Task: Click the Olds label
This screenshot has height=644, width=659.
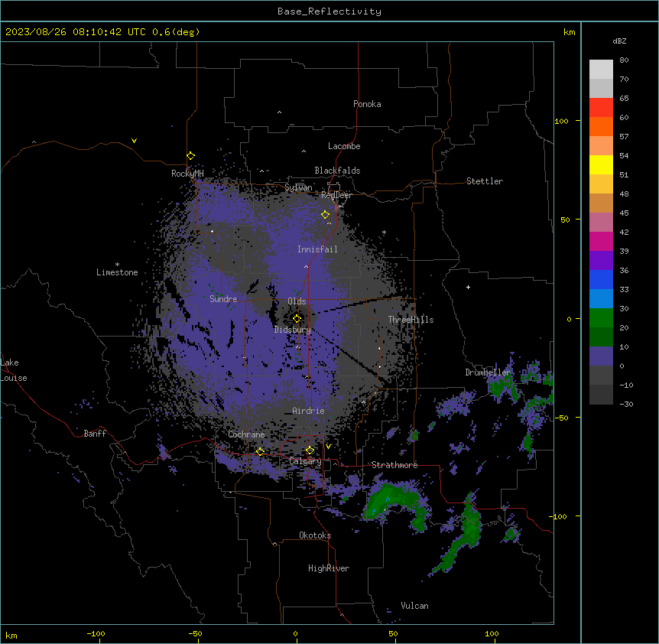Action: 297,301
